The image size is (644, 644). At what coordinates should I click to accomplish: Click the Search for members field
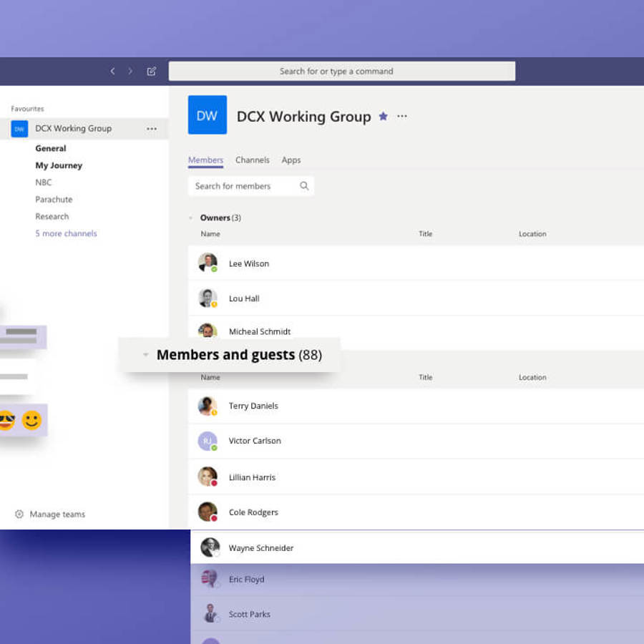pyautogui.click(x=251, y=186)
